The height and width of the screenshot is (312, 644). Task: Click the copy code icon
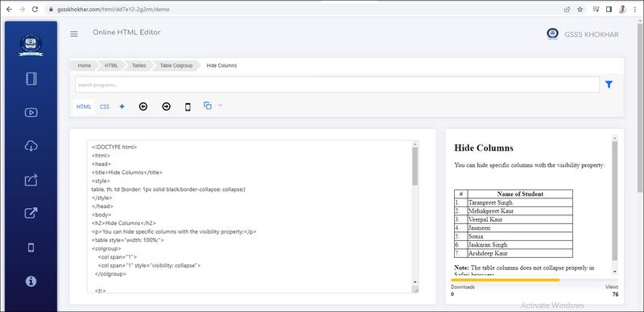pos(208,106)
